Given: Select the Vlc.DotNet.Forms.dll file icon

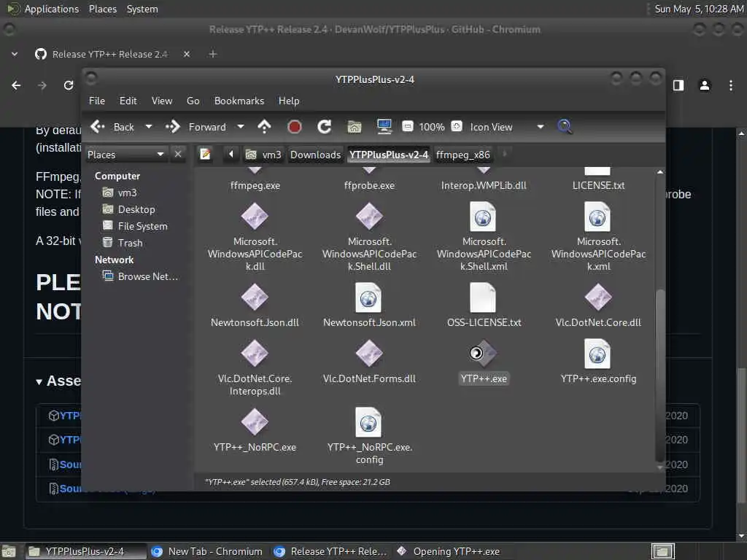Looking at the screenshot, I should click(x=369, y=354).
